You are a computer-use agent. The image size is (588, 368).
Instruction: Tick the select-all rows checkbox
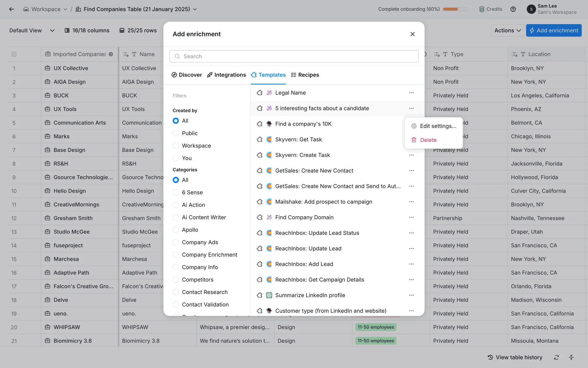(x=14, y=54)
